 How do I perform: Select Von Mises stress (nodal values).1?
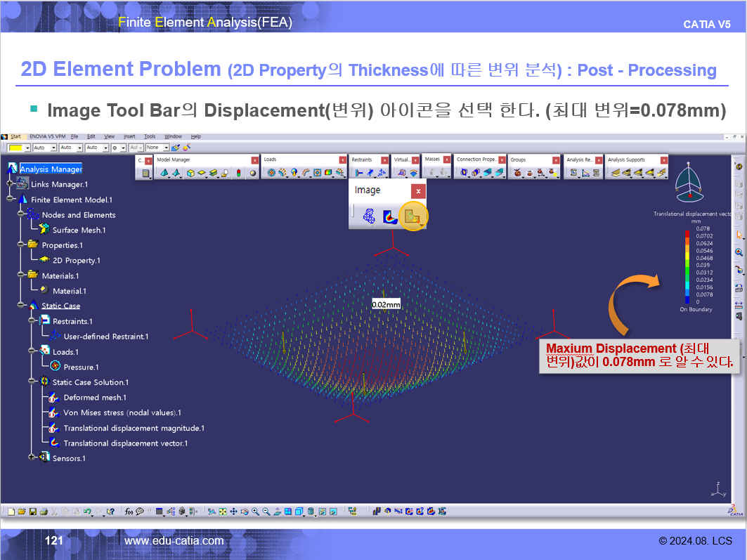point(122,412)
